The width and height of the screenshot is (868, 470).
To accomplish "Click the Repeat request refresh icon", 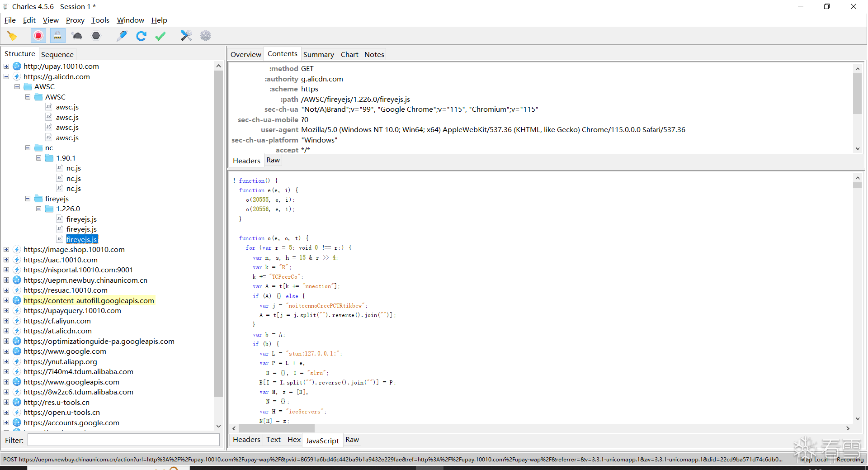I will coord(141,36).
